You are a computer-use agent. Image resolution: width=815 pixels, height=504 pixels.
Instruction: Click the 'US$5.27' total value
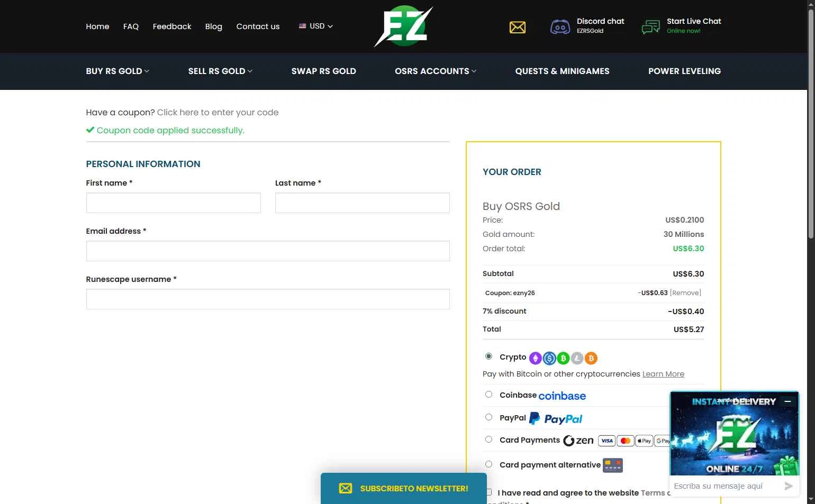pyautogui.click(x=689, y=329)
